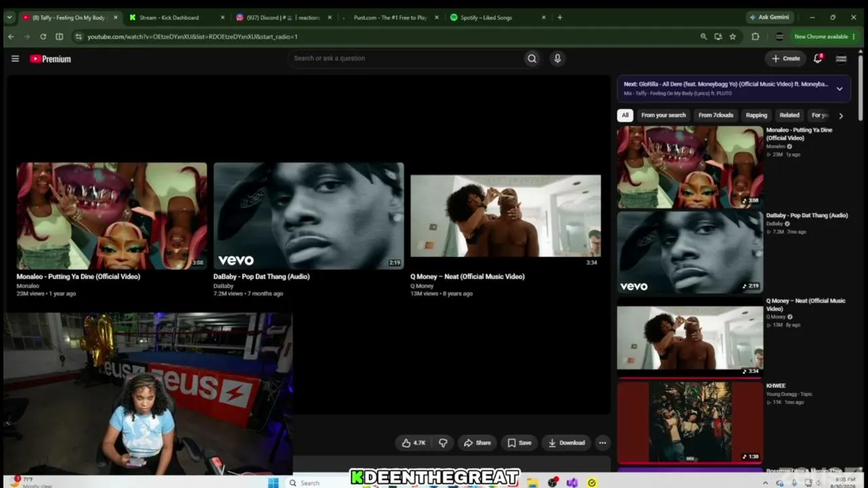Viewport: 868px width, 488px height.
Task: Install or cast icon in address bar
Action: pyautogui.click(x=718, y=37)
